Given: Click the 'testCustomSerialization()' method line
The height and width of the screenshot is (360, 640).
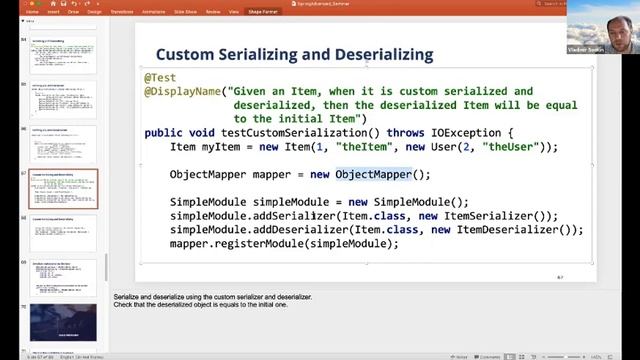Looking at the screenshot, I should (x=329, y=133).
